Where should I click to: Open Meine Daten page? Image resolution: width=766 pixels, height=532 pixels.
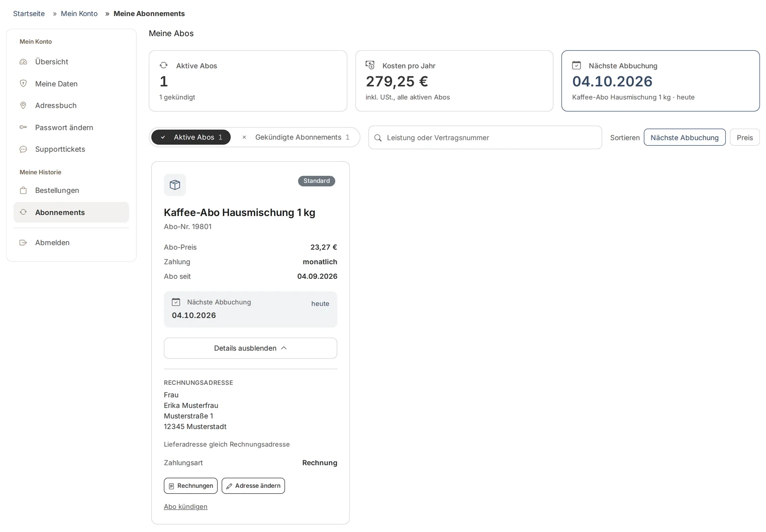(71, 84)
